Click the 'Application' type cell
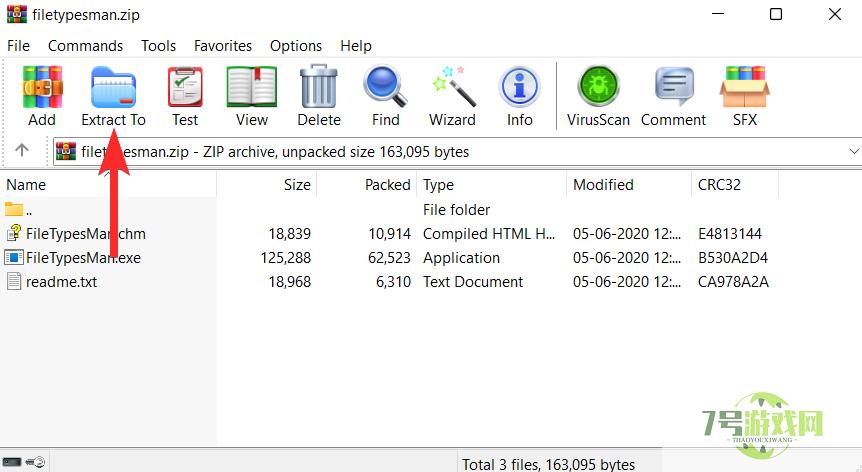862x472 pixels. coord(461,258)
